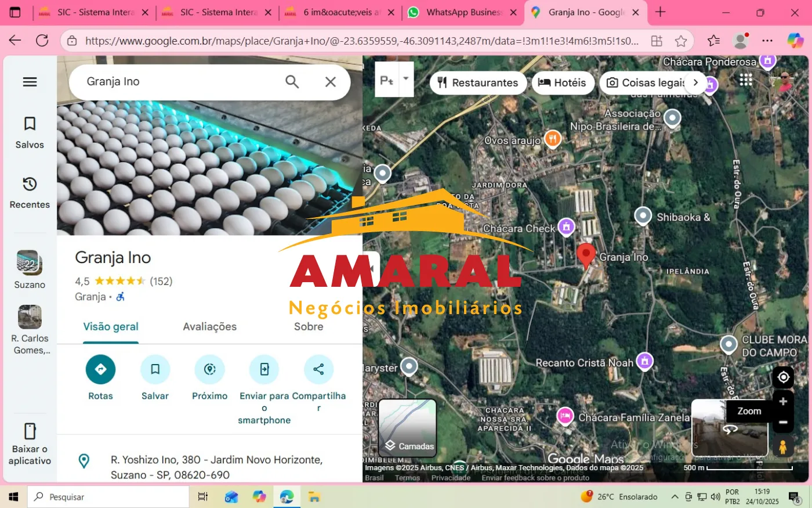Select the Rotas directions icon
This screenshot has height=508, width=812.
coord(100,369)
